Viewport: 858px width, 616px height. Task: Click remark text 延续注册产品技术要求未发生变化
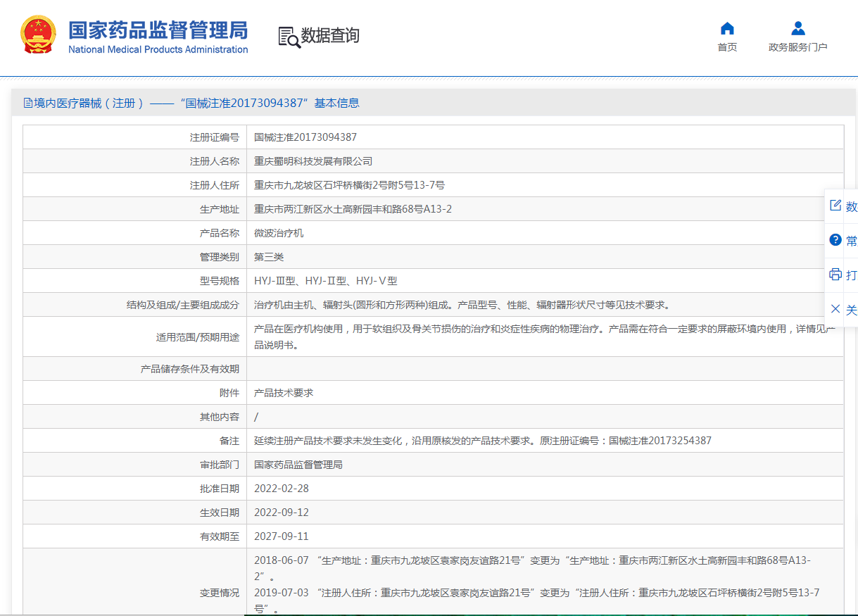pyautogui.click(x=483, y=441)
